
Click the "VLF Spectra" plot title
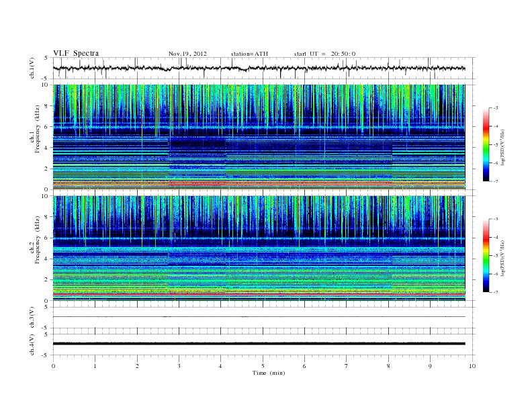[76, 53]
